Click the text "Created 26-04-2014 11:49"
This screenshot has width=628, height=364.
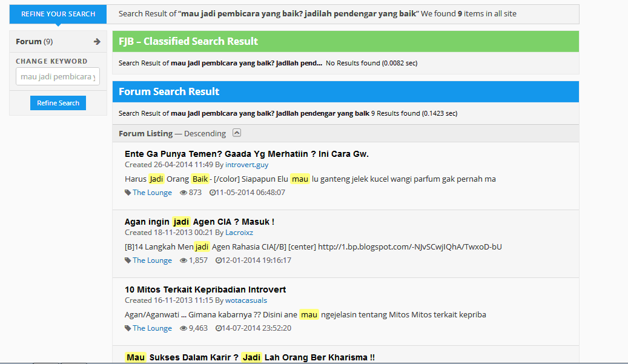169,165
